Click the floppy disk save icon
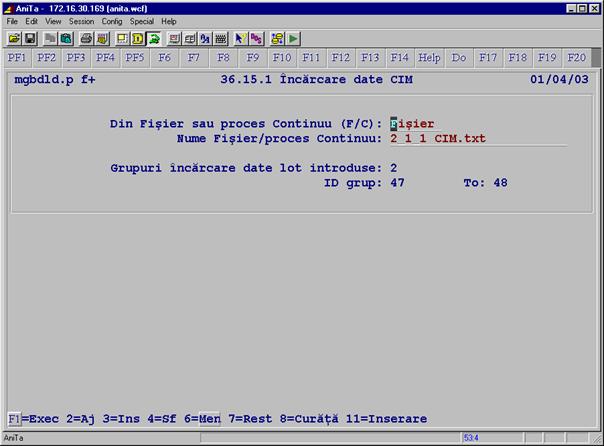The image size is (604, 446). point(30,38)
